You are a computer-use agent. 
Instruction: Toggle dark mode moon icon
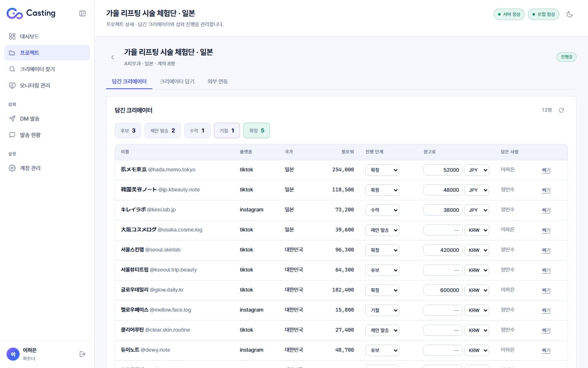(570, 14)
